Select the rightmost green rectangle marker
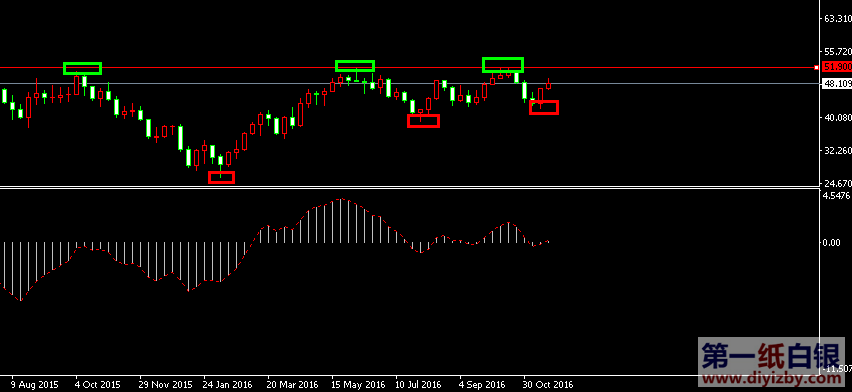Image resolution: width=852 pixels, height=392 pixels. point(503,65)
